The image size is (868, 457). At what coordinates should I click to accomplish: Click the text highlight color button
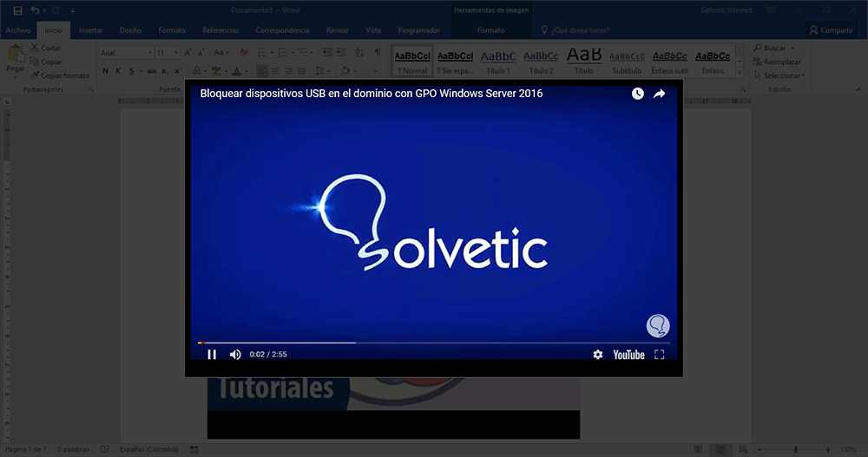(216, 71)
